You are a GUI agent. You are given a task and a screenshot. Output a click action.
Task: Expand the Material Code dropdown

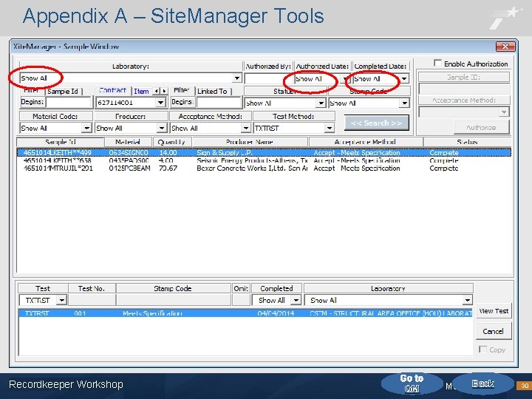click(x=87, y=129)
